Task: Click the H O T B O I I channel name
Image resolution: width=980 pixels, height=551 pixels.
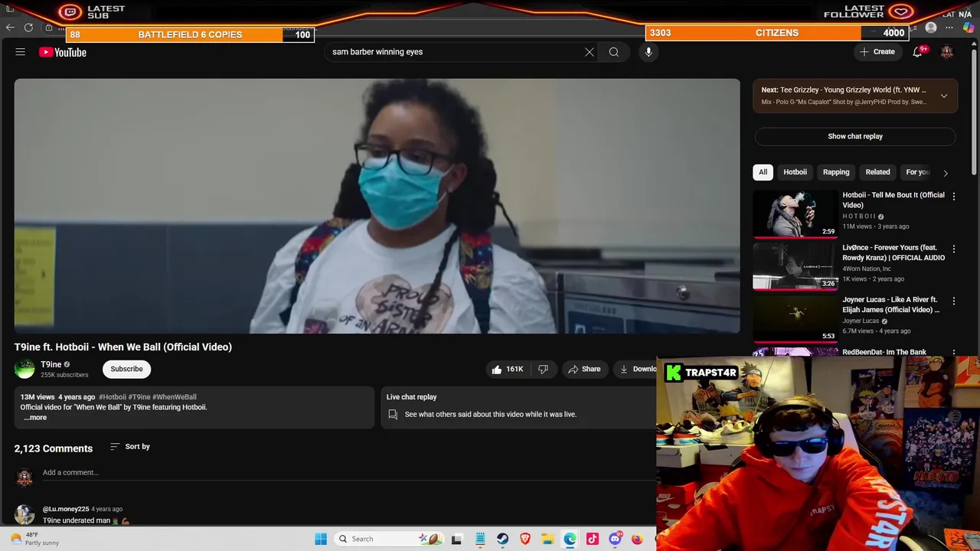Action: tap(859, 217)
